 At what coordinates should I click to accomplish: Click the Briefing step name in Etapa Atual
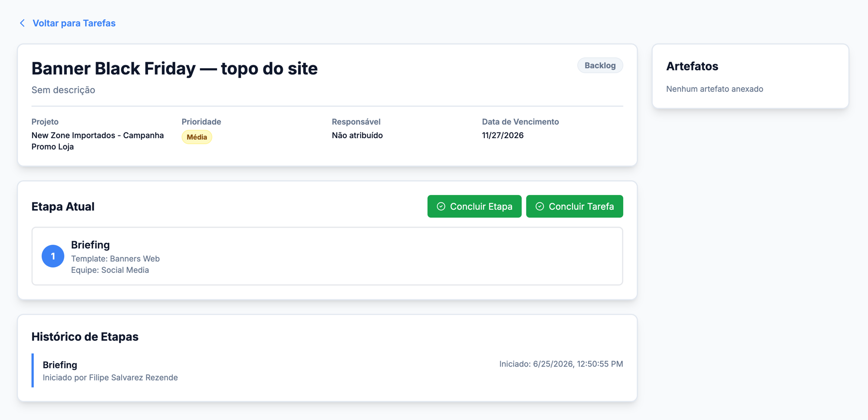(x=90, y=245)
